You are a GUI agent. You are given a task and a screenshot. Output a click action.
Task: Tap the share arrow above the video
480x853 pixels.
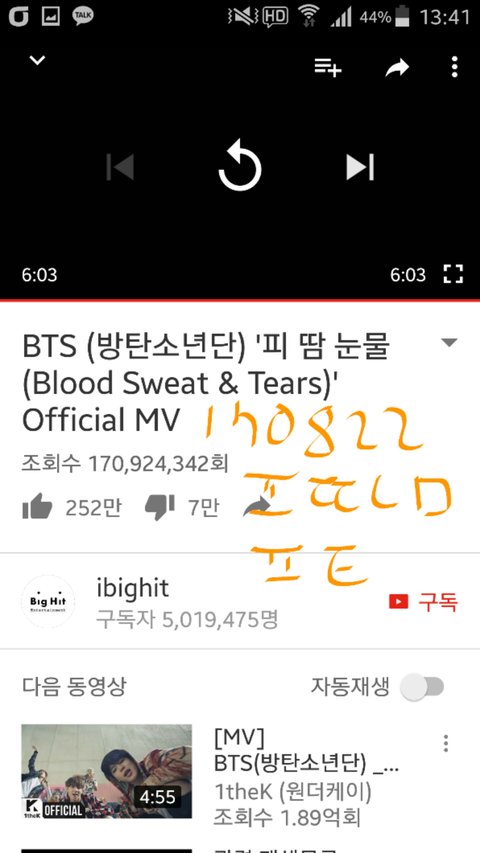point(397,68)
